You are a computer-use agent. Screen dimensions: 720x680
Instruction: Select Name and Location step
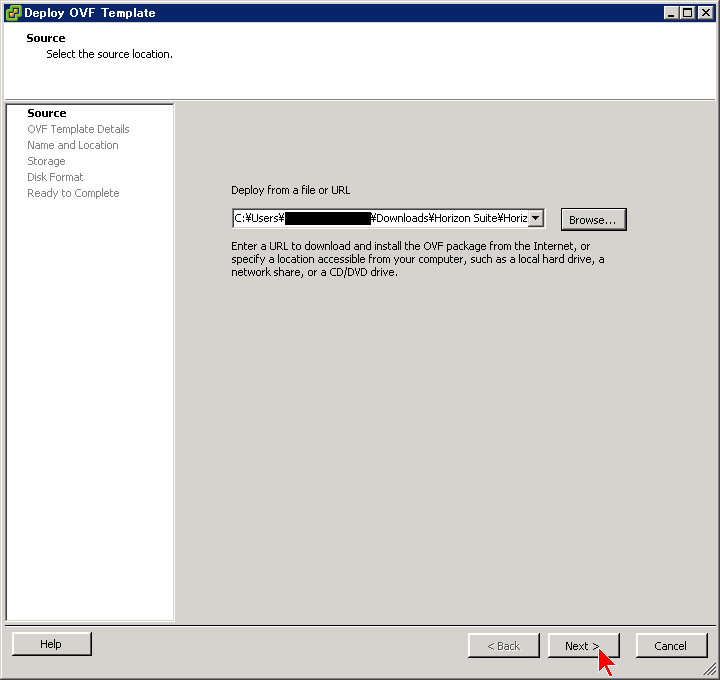tap(73, 145)
